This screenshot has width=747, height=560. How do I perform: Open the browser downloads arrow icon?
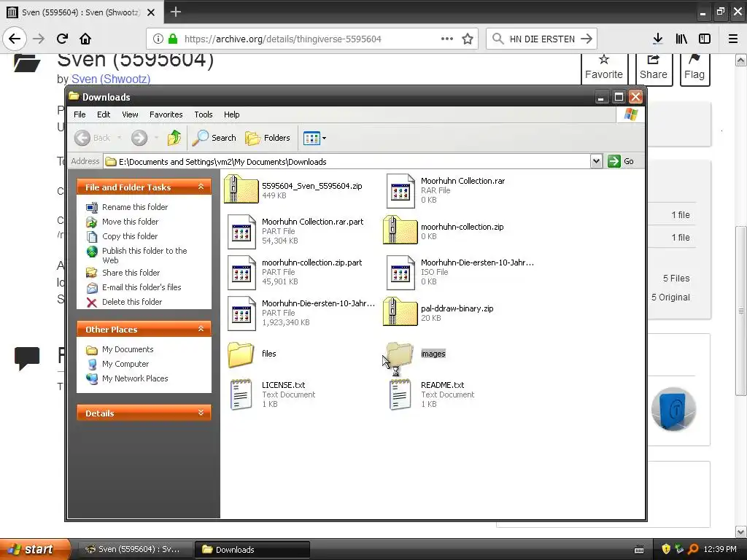(x=658, y=39)
